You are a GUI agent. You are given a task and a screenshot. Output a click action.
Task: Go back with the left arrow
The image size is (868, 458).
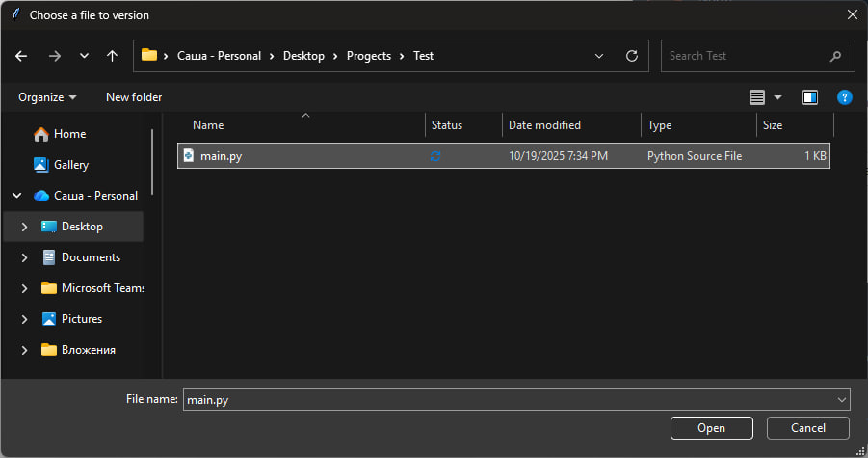[21, 56]
